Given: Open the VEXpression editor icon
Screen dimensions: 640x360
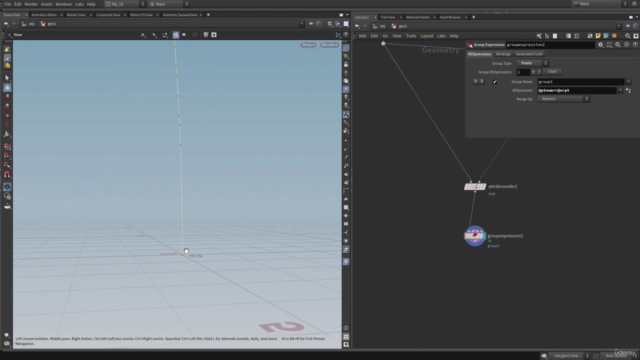Looking at the screenshot, I should pyautogui.click(x=629, y=90).
